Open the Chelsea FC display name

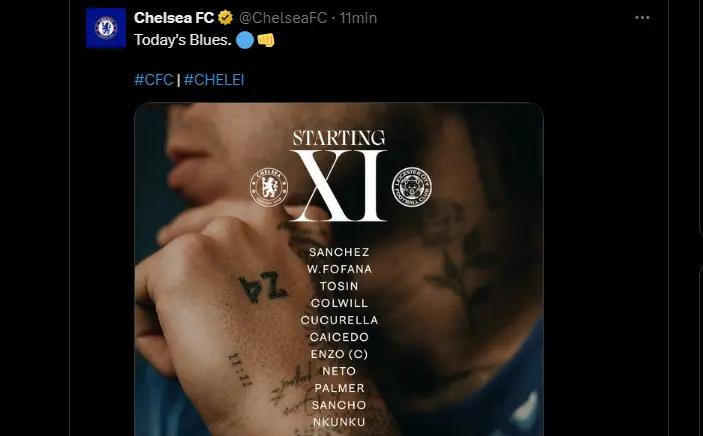(175, 18)
